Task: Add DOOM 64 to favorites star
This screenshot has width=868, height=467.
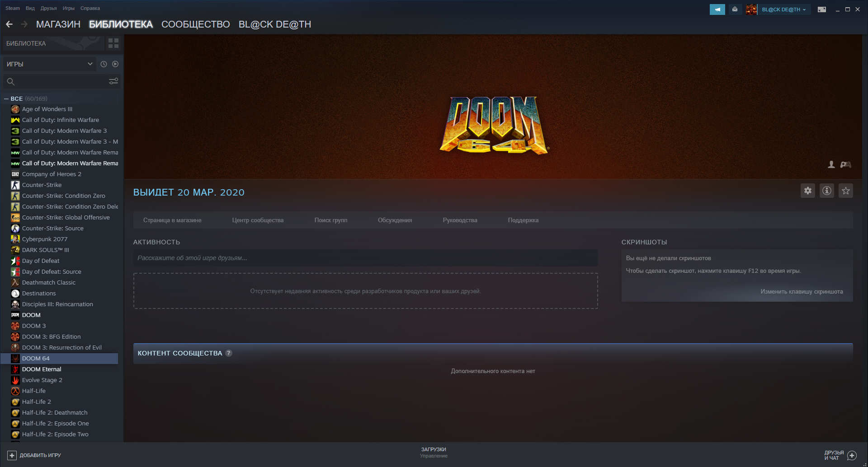Action: click(846, 191)
